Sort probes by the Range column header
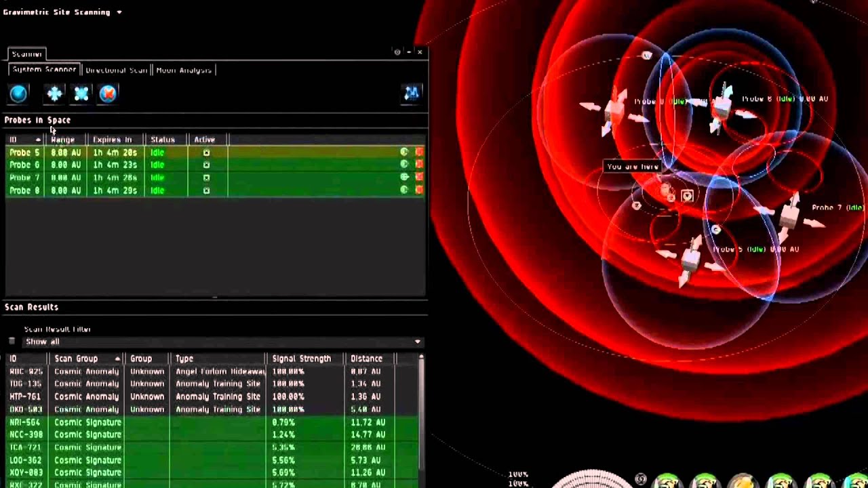This screenshot has width=868, height=488. pos(66,140)
